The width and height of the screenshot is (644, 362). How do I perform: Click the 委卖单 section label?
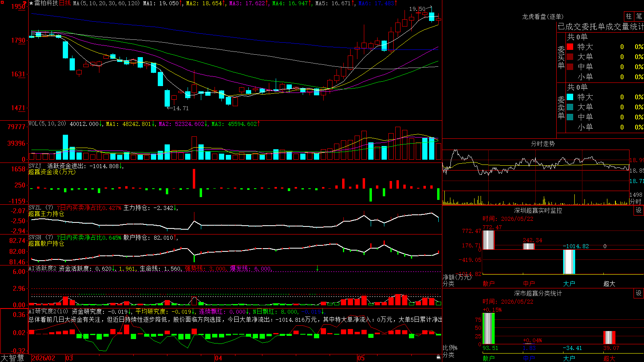coord(561,107)
